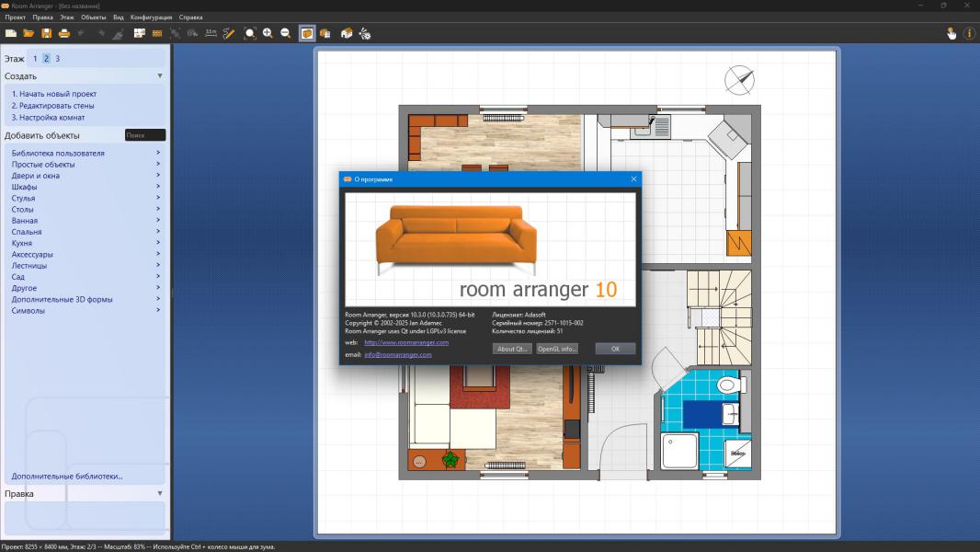The image size is (980, 552).
Task: Open the www.roomarranger.com web link
Action: pos(406,342)
